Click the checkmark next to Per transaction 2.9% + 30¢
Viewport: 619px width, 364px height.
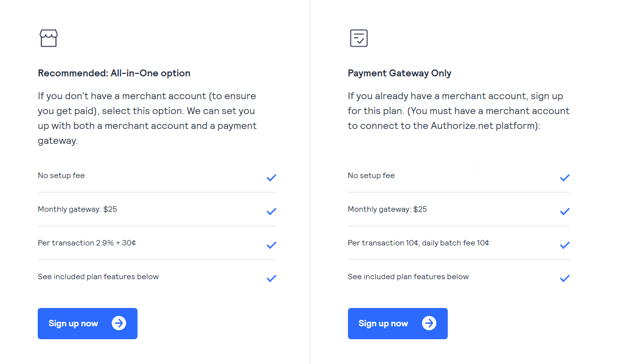coord(272,244)
